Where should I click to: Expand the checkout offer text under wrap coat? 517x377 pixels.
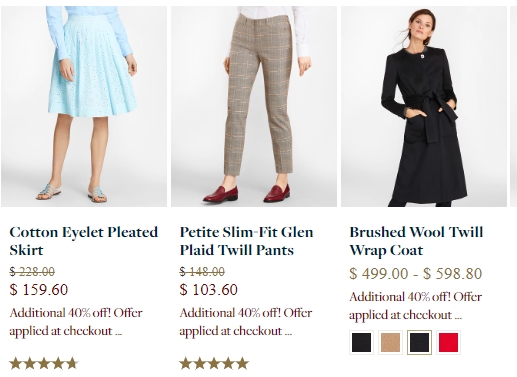pyautogui.click(x=416, y=306)
